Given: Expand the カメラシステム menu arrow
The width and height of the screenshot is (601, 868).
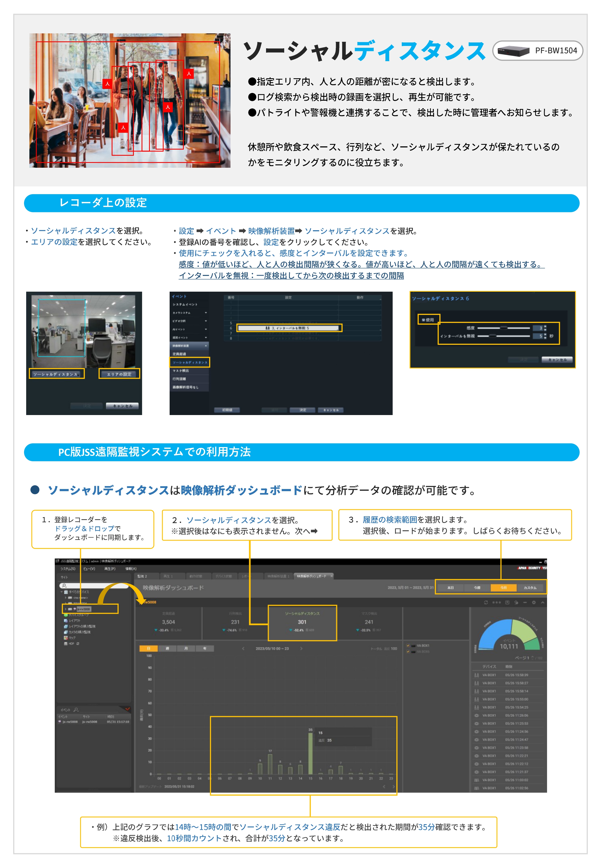Looking at the screenshot, I should point(206,313).
